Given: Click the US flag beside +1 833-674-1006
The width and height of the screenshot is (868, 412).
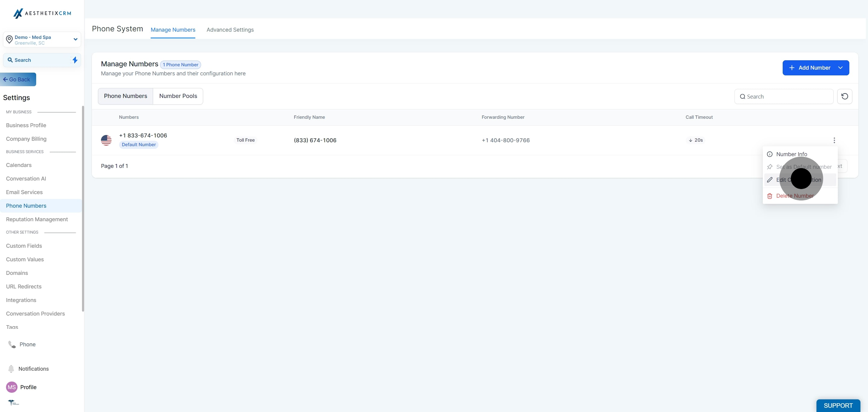Looking at the screenshot, I should click(x=106, y=140).
